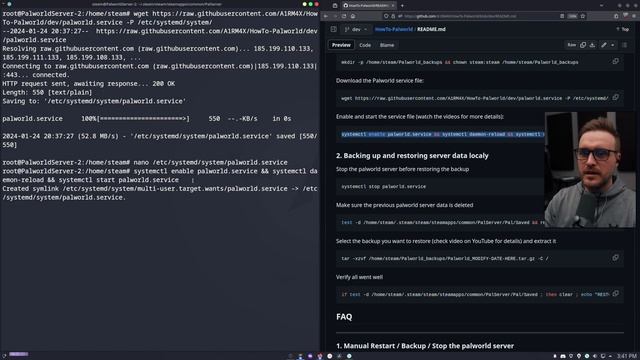Screen dimensions: 640x360
Task: List all tabs dropdown in browser
Action: click(601, 6)
